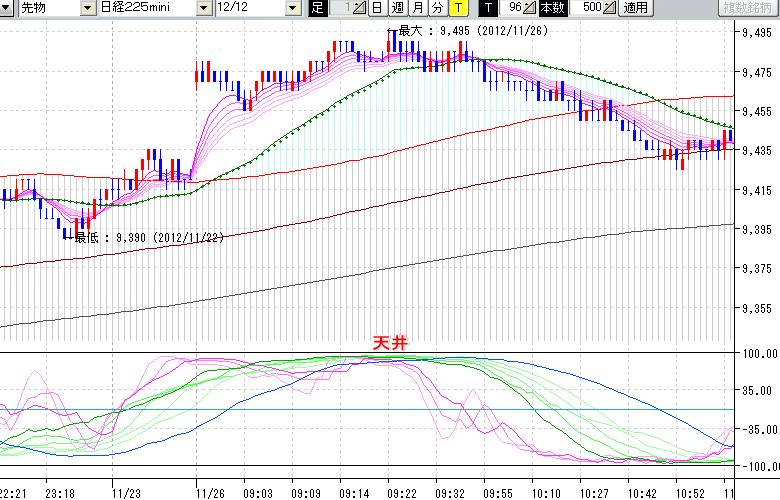780x500 pixels.
Task: Click the 最低 9,390 low price marker
Action: pos(145,238)
